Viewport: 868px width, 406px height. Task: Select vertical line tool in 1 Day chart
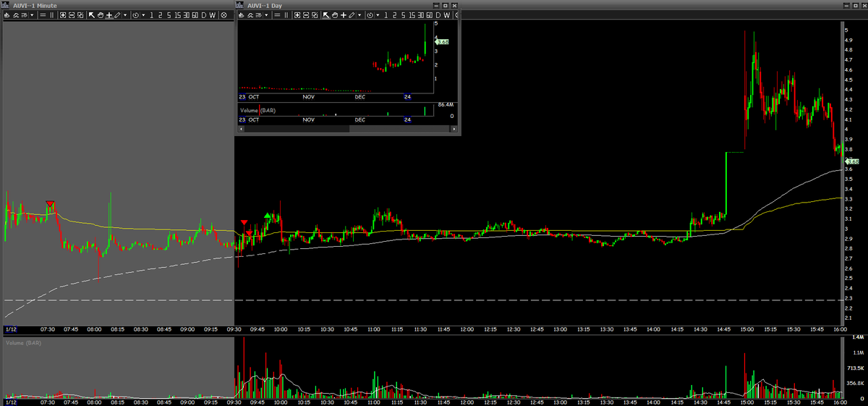(x=286, y=15)
